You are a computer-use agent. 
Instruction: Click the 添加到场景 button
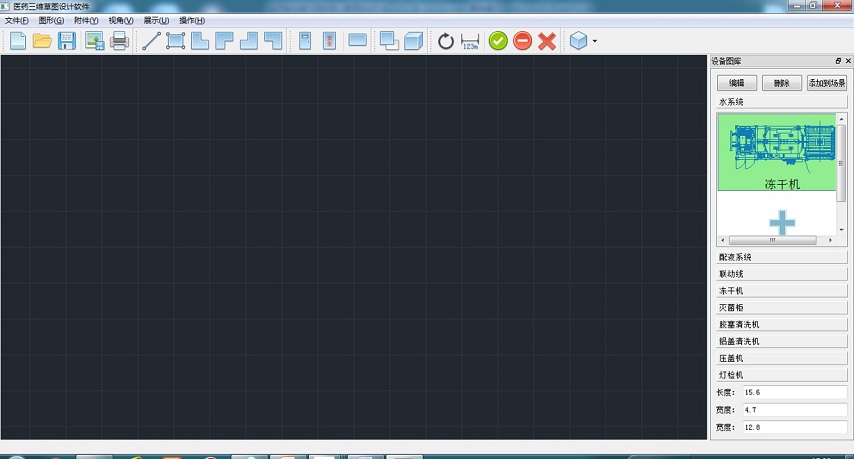[827, 83]
